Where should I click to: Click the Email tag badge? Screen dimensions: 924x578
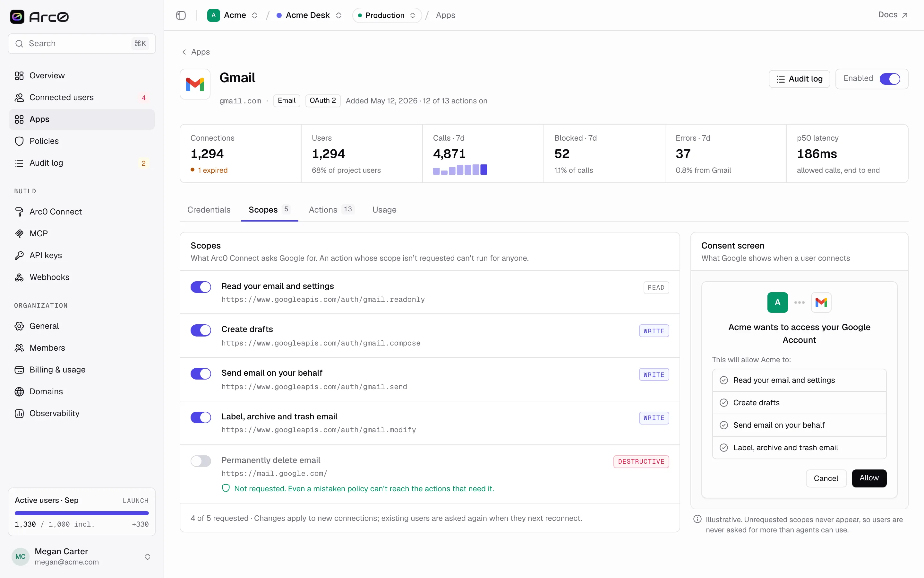click(287, 101)
